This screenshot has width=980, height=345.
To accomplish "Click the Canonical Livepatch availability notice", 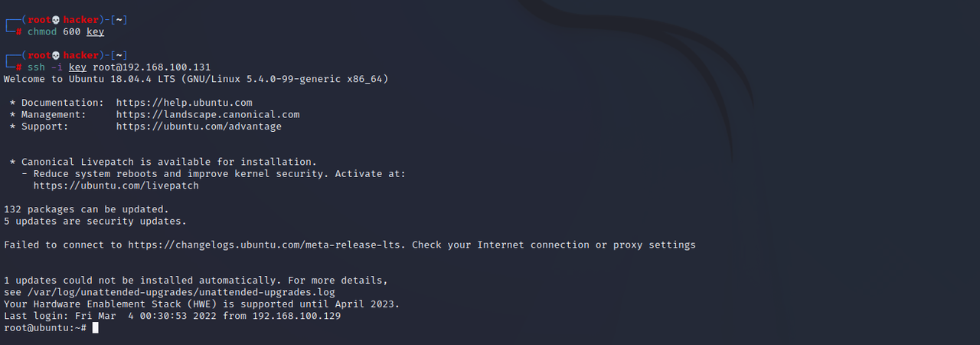I will pos(163,162).
